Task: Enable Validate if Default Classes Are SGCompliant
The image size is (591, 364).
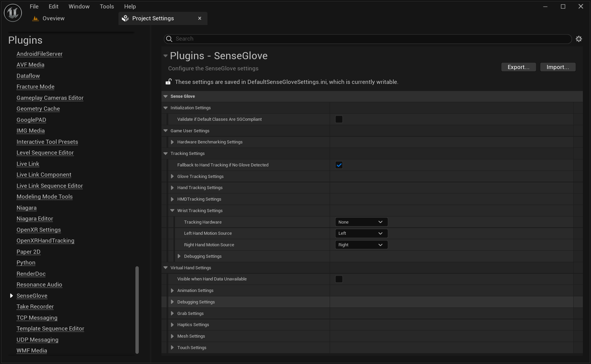Action: point(339,119)
